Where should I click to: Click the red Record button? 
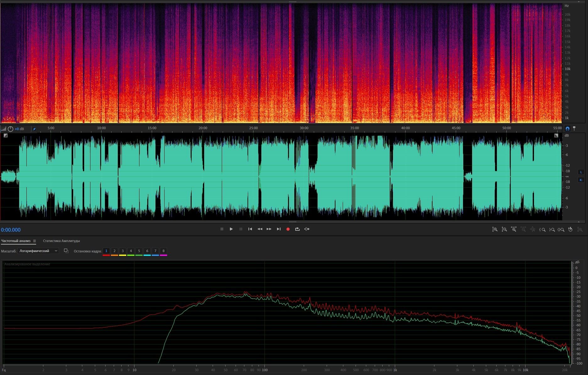point(288,229)
